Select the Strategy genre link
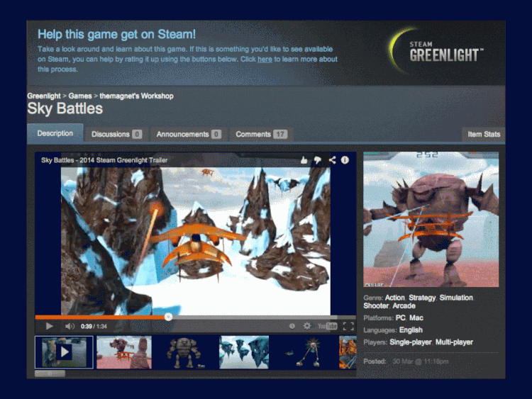This screenshot has width=532, height=399. (422, 298)
